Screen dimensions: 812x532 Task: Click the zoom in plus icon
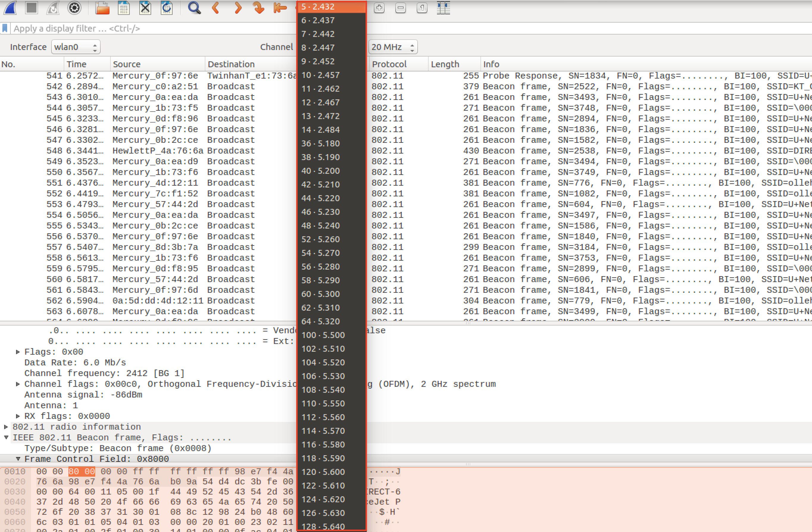click(x=379, y=7)
